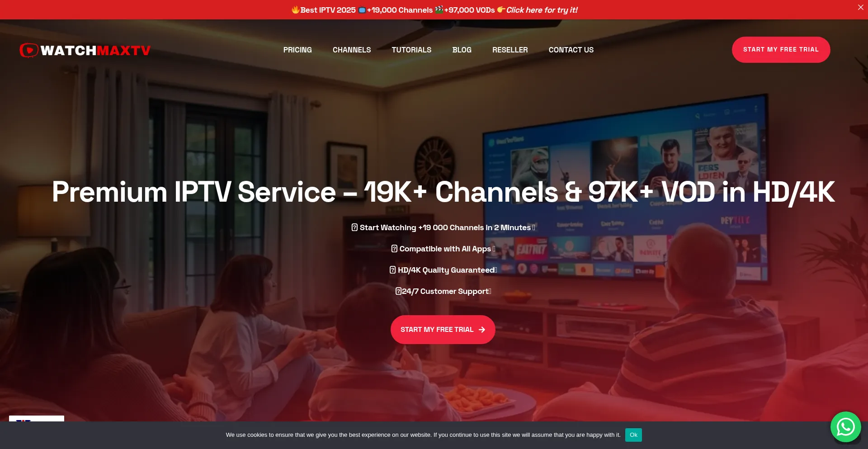
Task: Open the language flag selector widget
Action: (x=36, y=419)
